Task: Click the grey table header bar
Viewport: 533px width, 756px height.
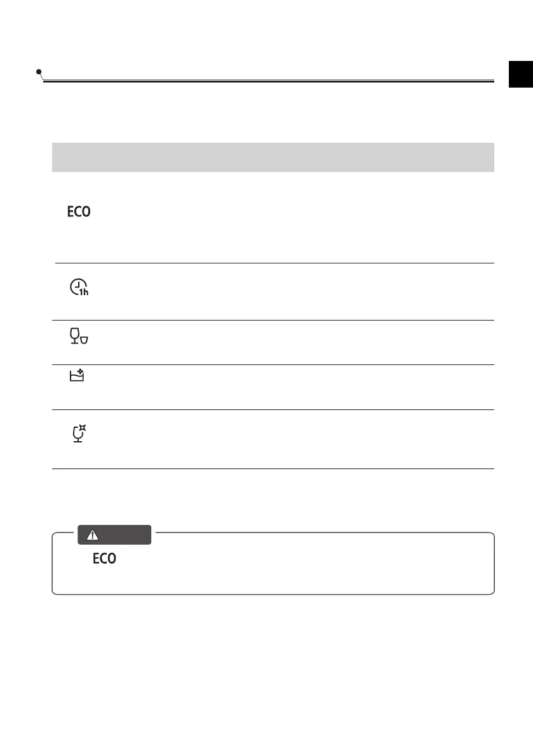Action: [273, 157]
